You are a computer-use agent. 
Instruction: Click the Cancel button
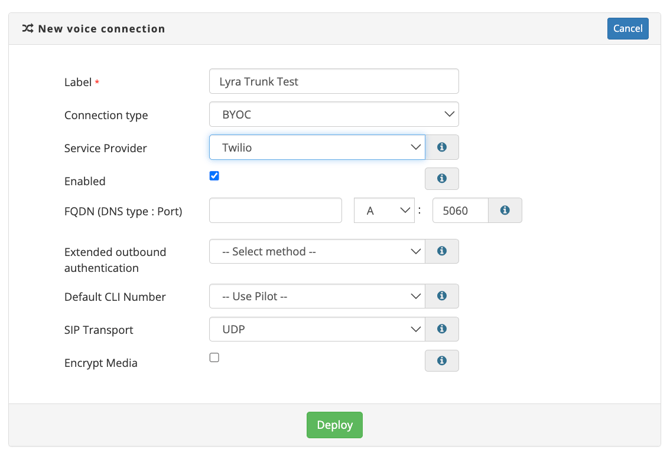click(x=627, y=28)
